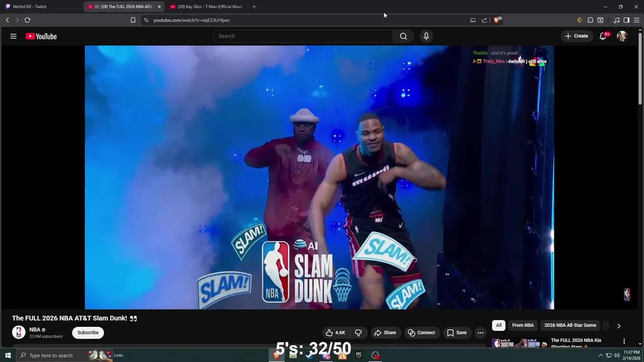644x362 pixels.
Task: Click the Share button under video
Action: [x=385, y=332]
